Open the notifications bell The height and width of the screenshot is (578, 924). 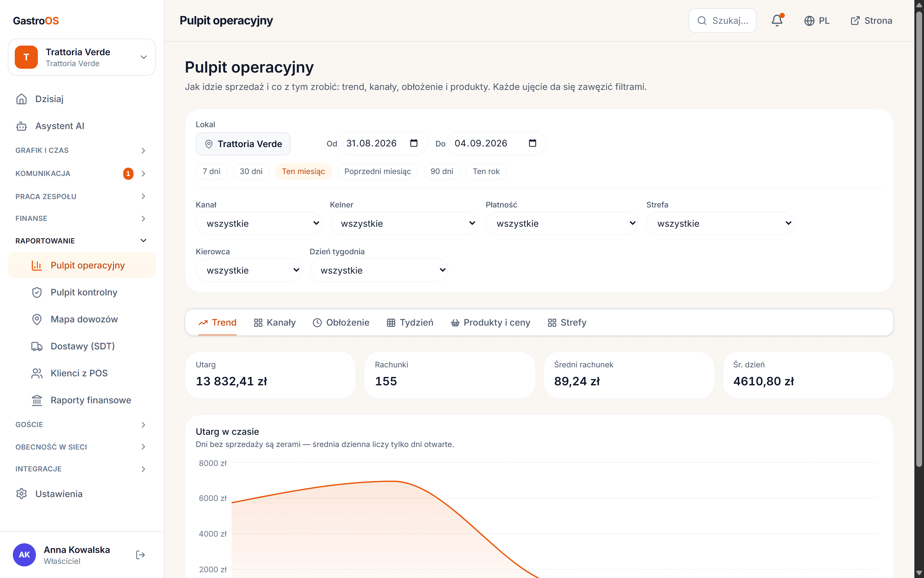click(x=777, y=20)
